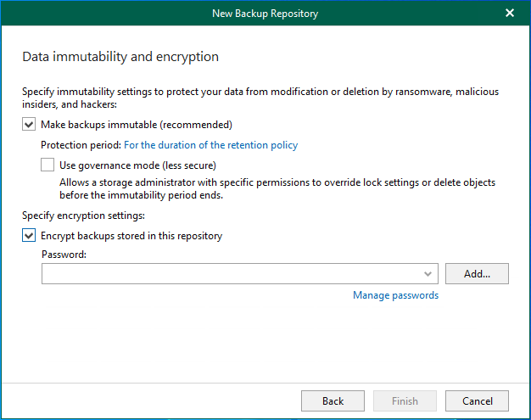This screenshot has height=420, width=531.
Task: Open the protection period retention policy link
Action: pos(210,145)
